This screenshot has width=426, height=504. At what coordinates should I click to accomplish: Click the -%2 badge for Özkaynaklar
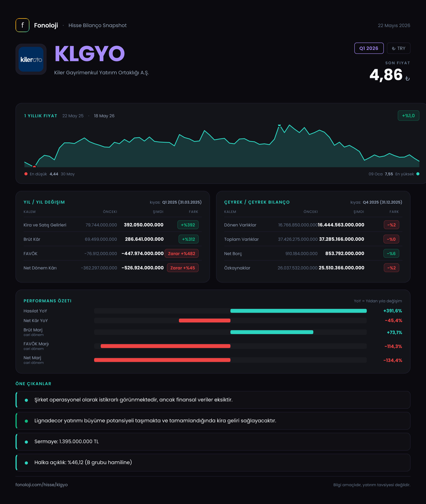pyautogui.click(x=392, y=268)
